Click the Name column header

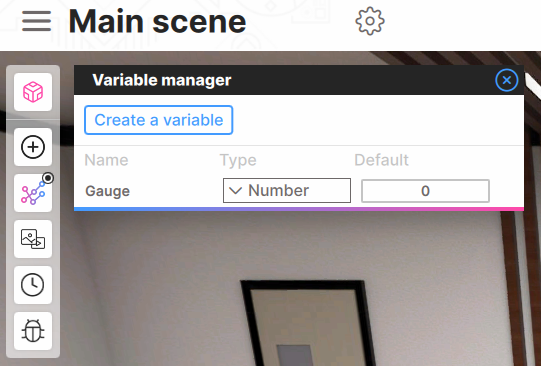click(106, 160)
